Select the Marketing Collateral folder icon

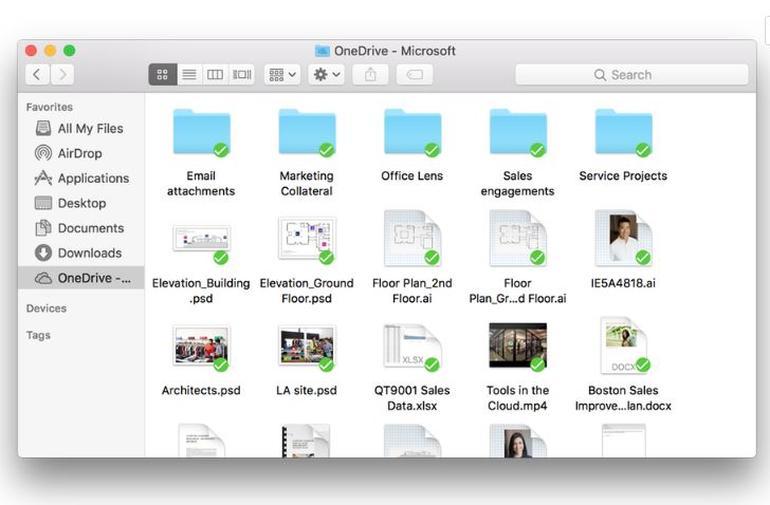[306, 134]
